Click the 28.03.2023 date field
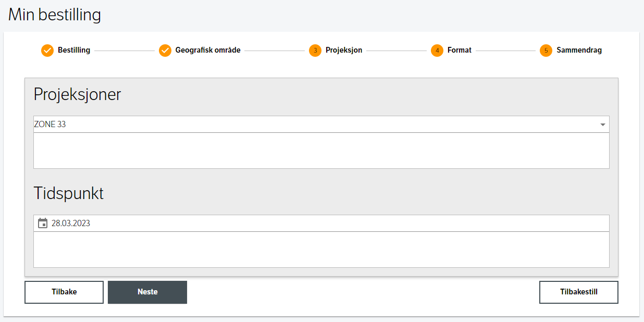The image size is (644, 322). tap(321, 224)
